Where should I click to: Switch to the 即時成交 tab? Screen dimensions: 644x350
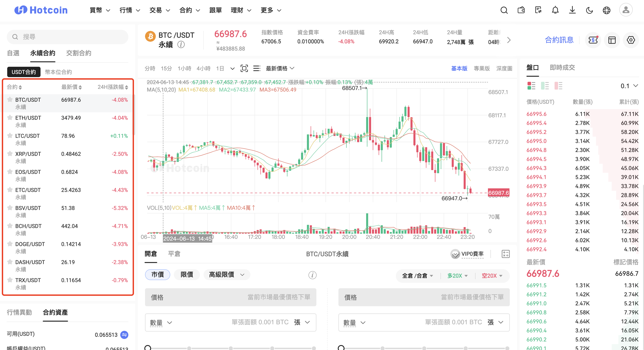(x=562, y=68)
